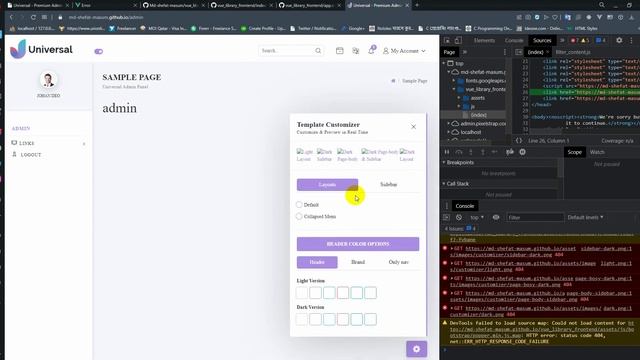Click the search magnifier icon

coord(318,51)
